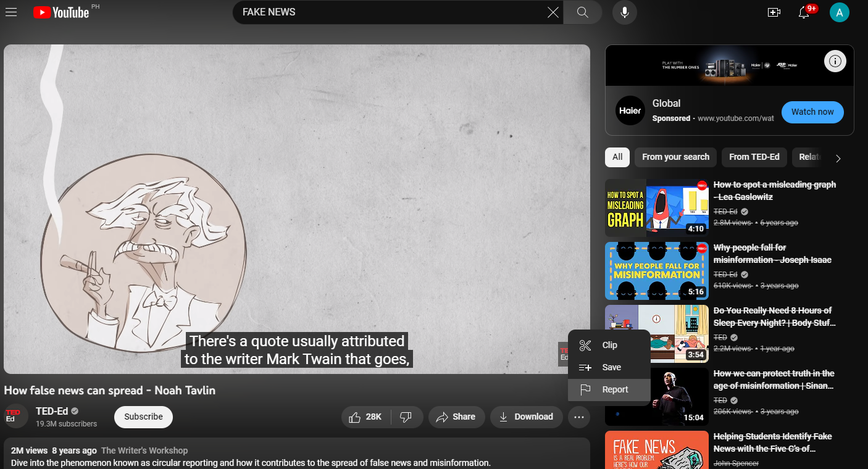The width and height of the screenshot is (868, 469).
Task: Clear the search box with the X icon
Action: (x=553, y=12)
